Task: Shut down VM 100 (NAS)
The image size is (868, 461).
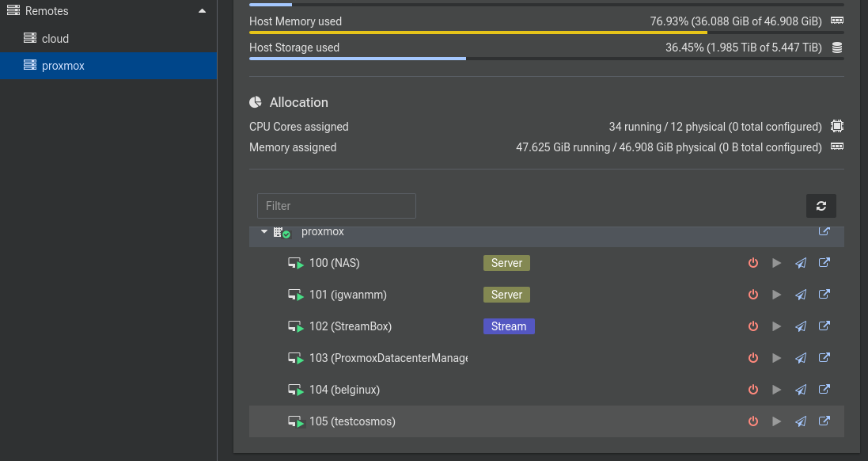Action: (x=752, y=263)
